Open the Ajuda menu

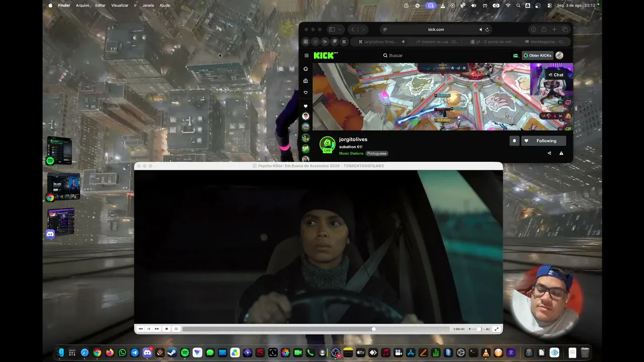point(165,6)
